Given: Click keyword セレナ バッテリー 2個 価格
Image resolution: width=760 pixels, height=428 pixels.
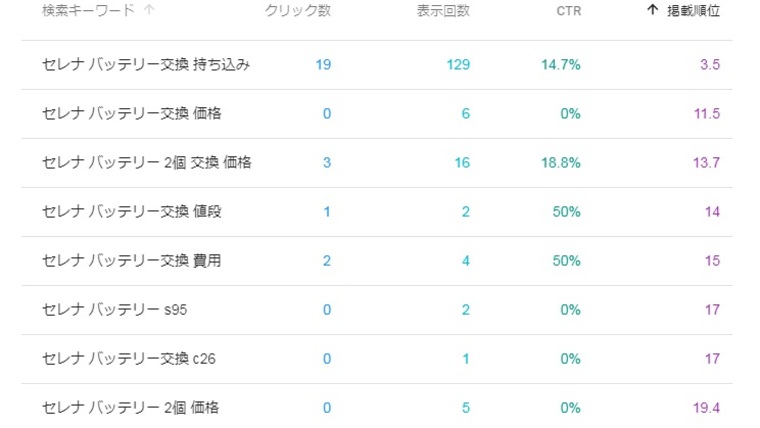Looking at the screenshot, I should pyautogui.click(x=131, y=408).
